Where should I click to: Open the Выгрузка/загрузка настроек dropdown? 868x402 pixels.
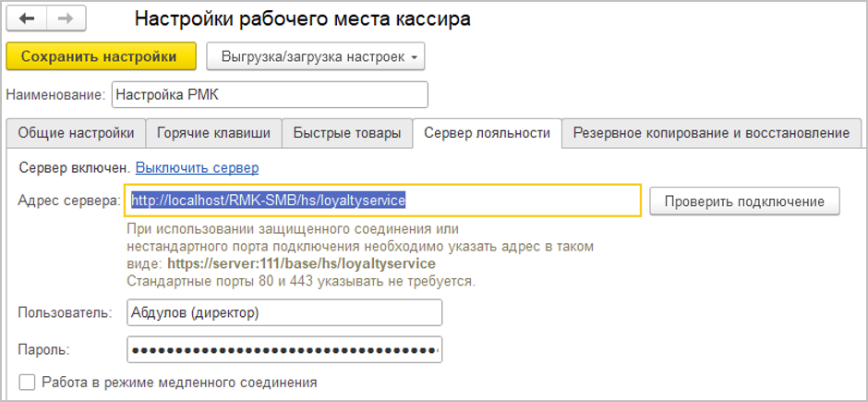tap(315, 56)
